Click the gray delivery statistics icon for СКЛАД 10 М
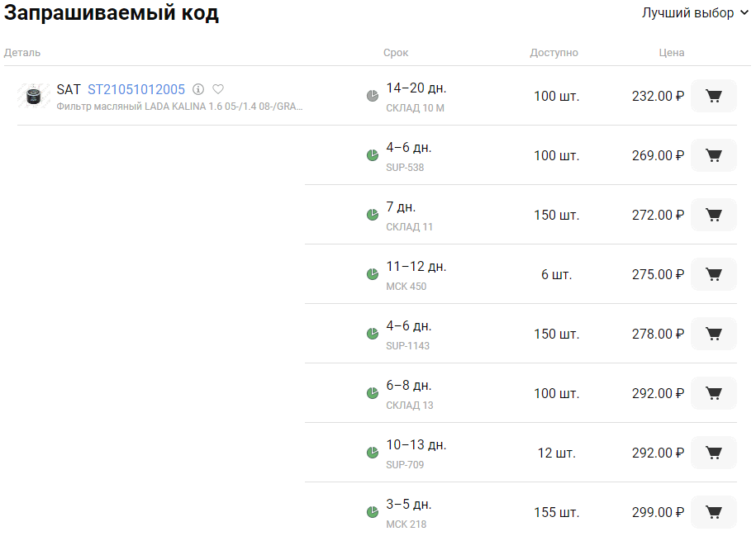Screen dimensions: 756x541 pos(372,96)
